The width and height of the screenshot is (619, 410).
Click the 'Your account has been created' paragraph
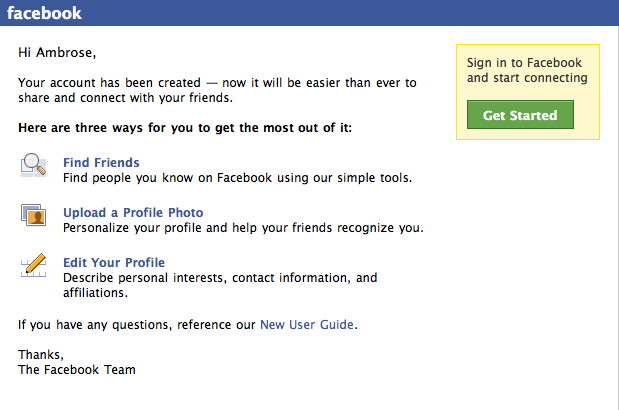tap(217, 90)
